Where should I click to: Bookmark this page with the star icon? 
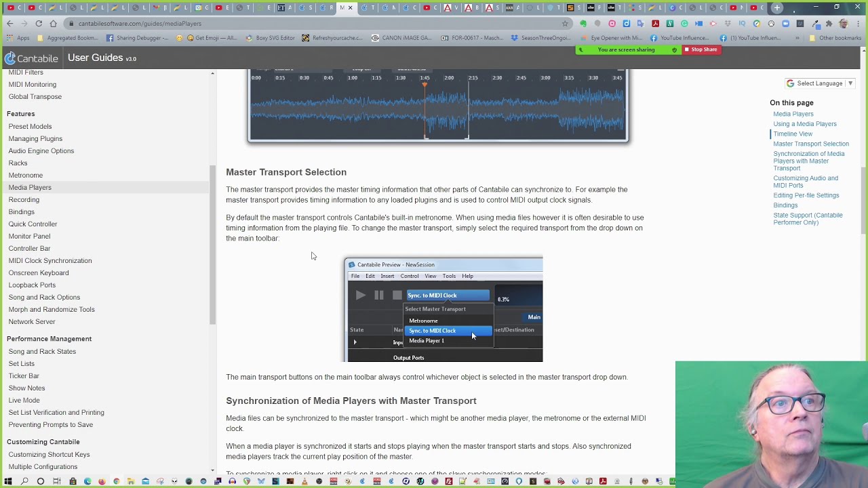coord(565,23)
